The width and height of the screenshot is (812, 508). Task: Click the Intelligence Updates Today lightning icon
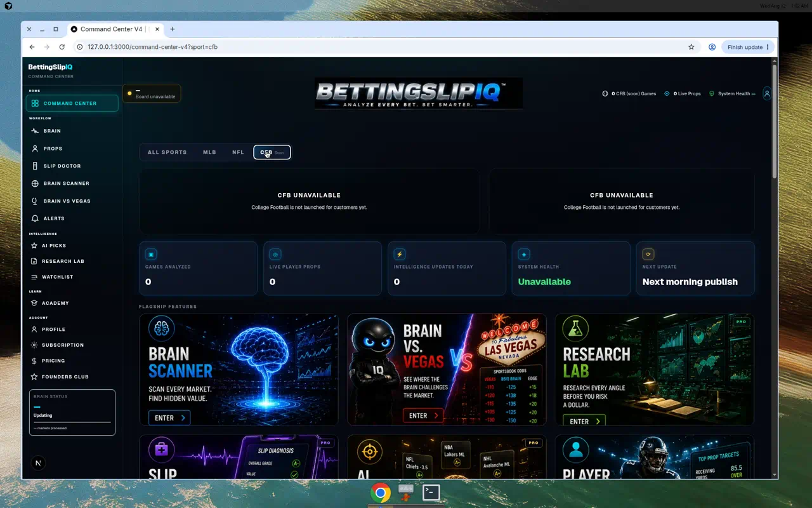pyautogui.click(x=400, y=255)
